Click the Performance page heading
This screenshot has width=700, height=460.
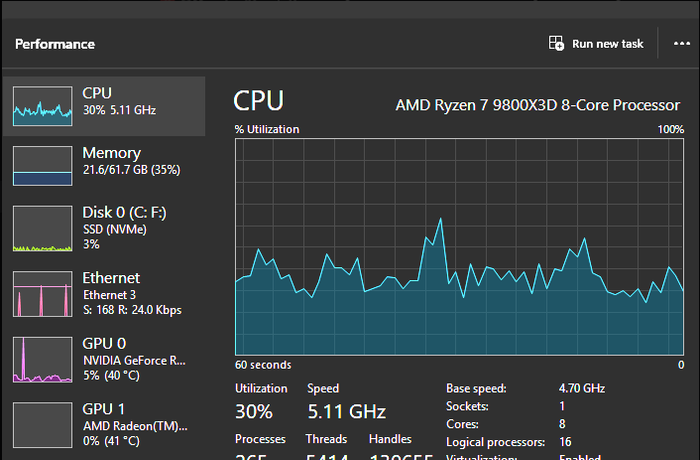pos(55,44)
